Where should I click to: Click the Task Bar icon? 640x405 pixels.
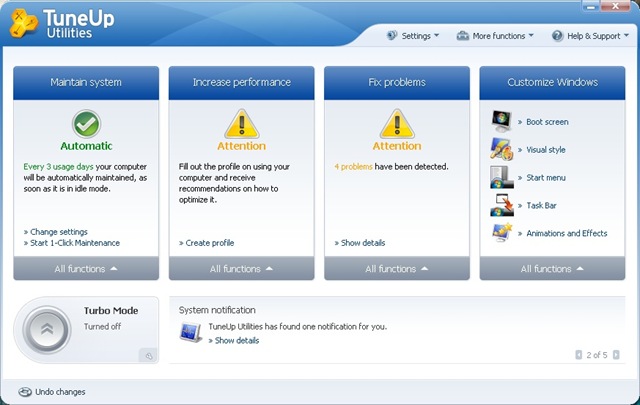pyautogui.click(x=502, y=205)
